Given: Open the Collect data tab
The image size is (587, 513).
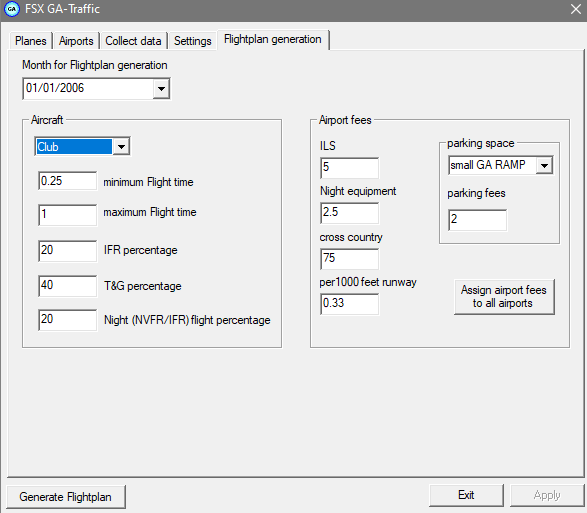Looking at the screenshot, I should point(133,41).
